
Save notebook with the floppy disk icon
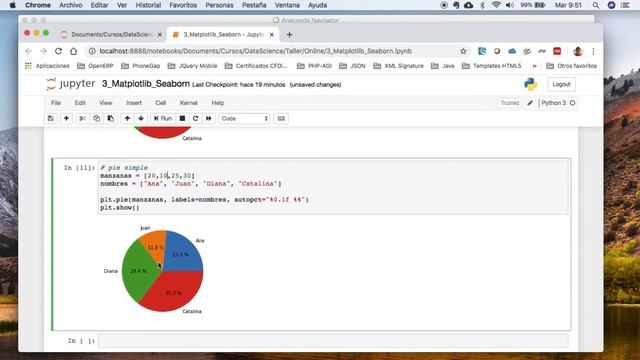[51, 118]
